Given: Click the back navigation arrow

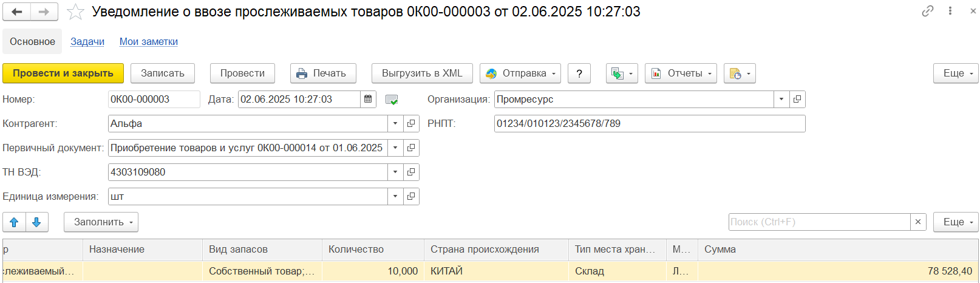Looking at the screenshot, I should [17, 12].
